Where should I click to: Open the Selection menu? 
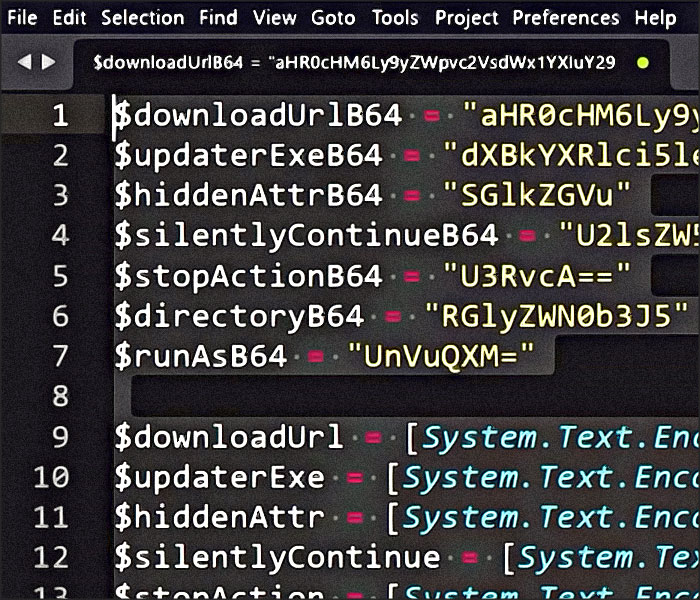[143, 18]
